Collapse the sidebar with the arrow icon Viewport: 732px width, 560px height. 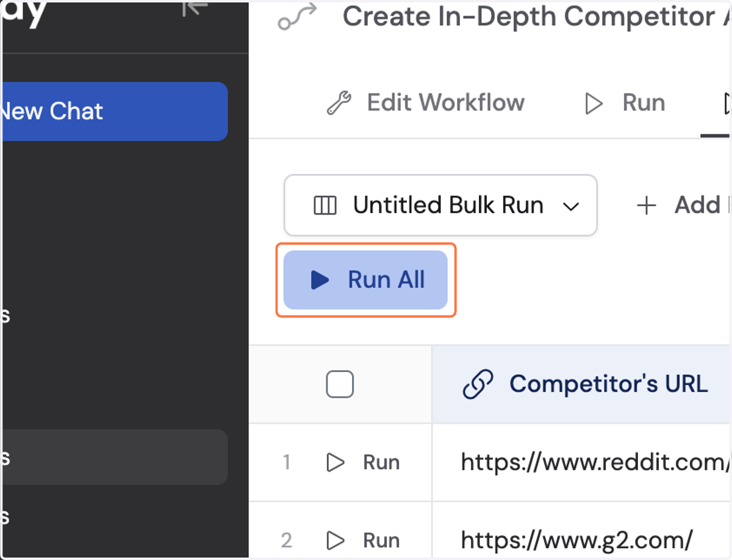click(x=195, y=8)
